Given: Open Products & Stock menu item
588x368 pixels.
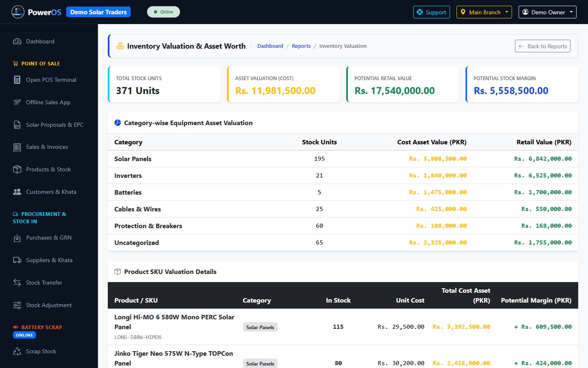Looking at the screenshot, I should pos(49,169).
